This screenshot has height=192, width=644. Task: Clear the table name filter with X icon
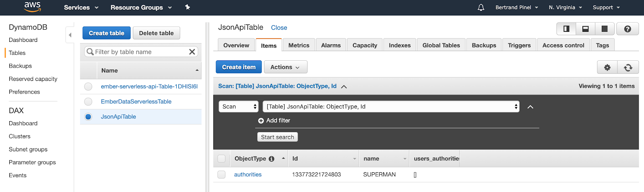(x=192, y=52)
